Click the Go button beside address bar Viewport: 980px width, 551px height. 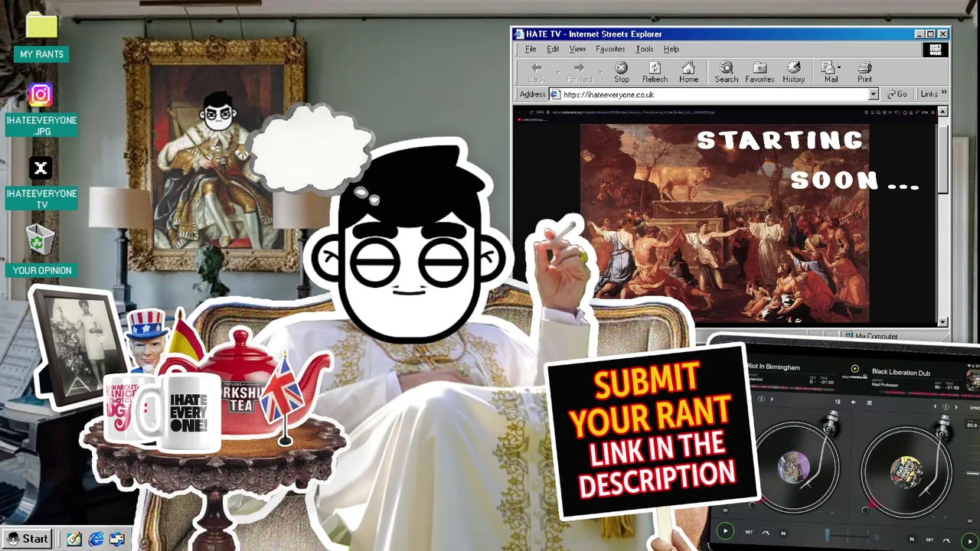897,94
